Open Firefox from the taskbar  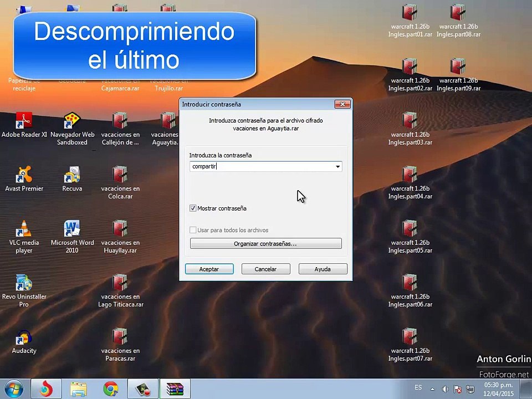[x=46, y=389]
